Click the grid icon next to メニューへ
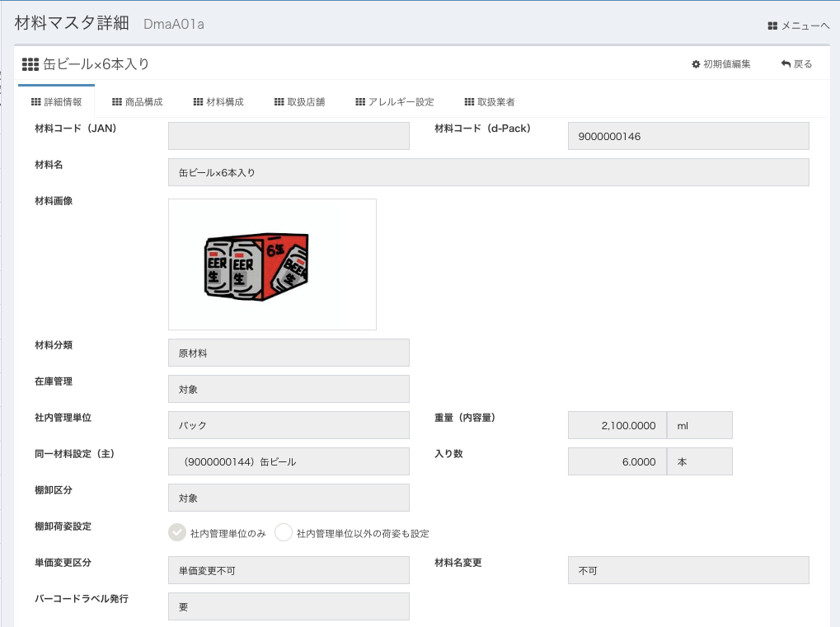This screenshot has height=627, width=840. click(x=772, y=26)
